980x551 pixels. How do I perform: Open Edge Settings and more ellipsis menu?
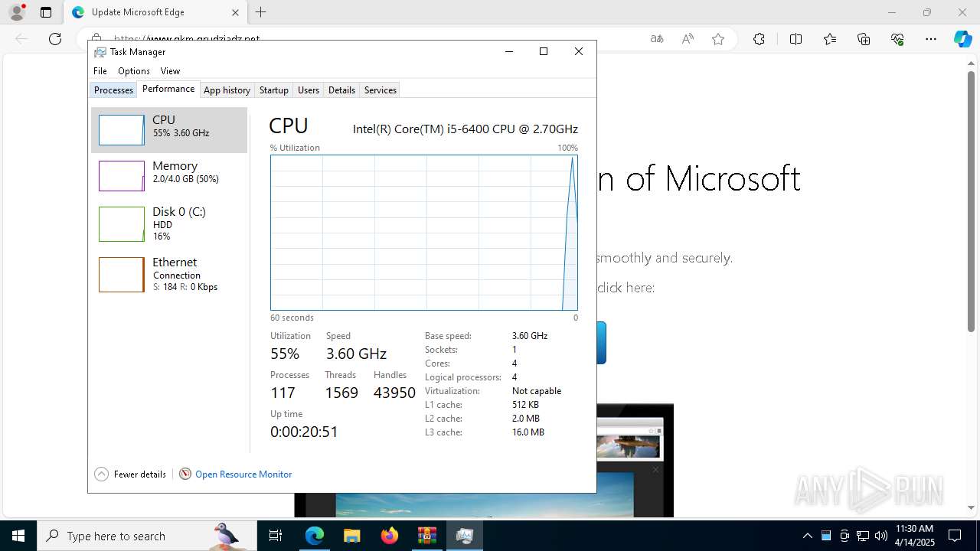pyautogui.click(x=931, y=39)
